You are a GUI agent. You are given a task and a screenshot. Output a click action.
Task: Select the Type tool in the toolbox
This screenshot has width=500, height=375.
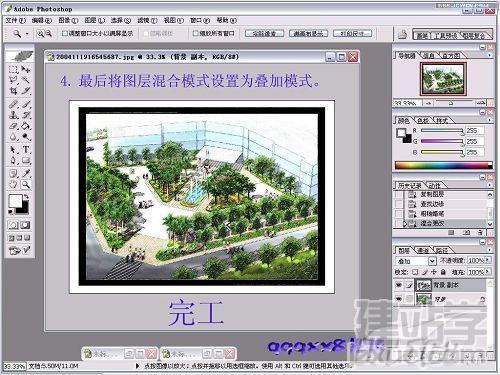(26, 149)
